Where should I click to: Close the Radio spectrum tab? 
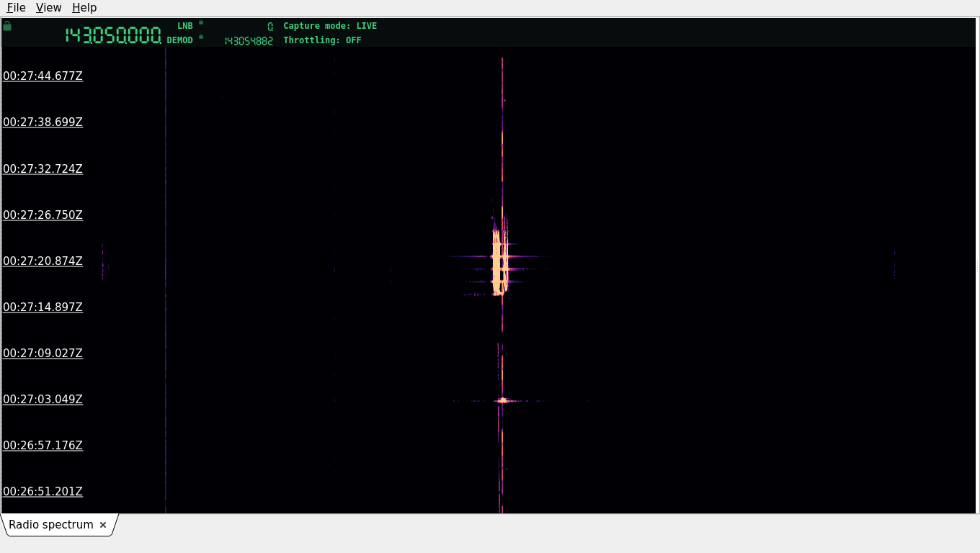(x=103, y=525)
